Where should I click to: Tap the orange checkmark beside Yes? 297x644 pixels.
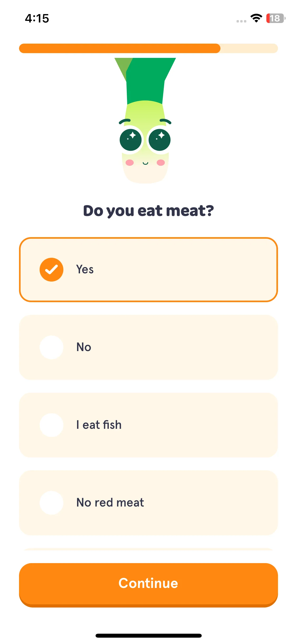51,269
